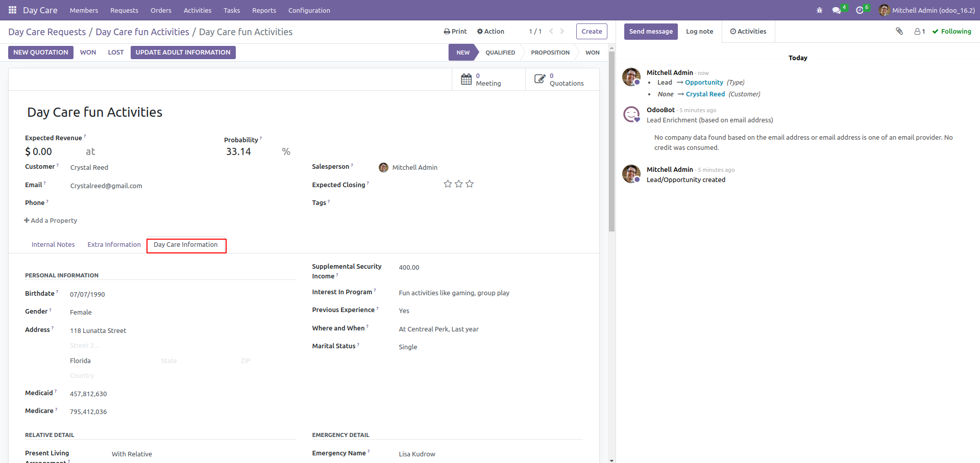Click Send message button
This screenshot has width=980, height=463.
click(x=651, y=31)
